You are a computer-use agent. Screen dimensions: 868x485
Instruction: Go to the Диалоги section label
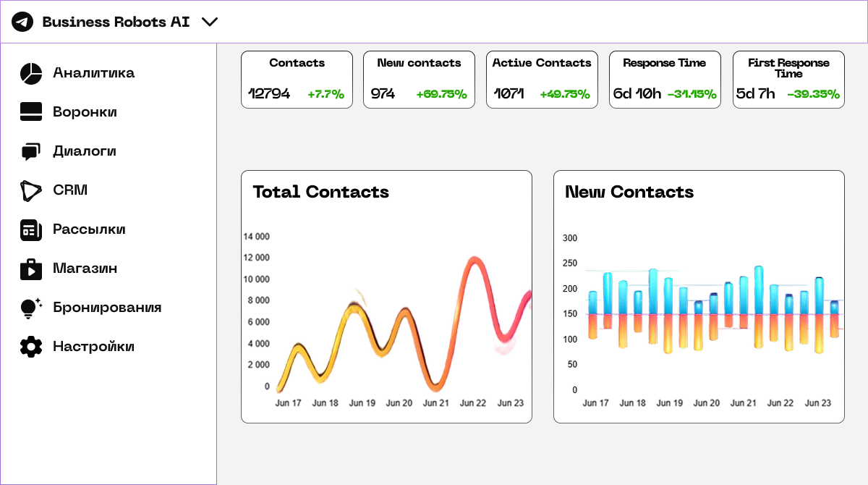point(85,151)
